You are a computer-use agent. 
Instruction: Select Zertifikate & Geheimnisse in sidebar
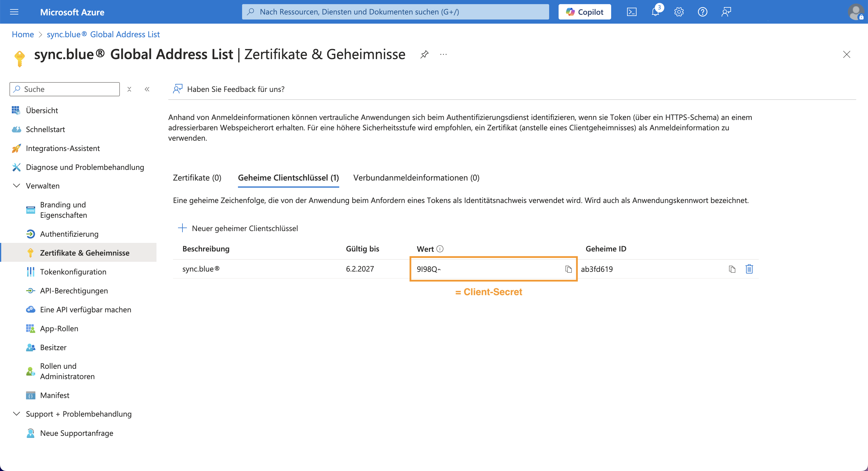tap(79, 253)
